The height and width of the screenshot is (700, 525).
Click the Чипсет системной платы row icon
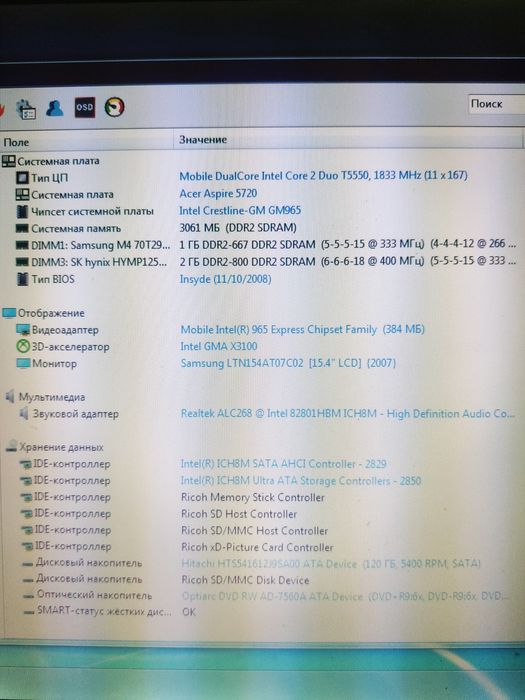[x=22, y=211]
